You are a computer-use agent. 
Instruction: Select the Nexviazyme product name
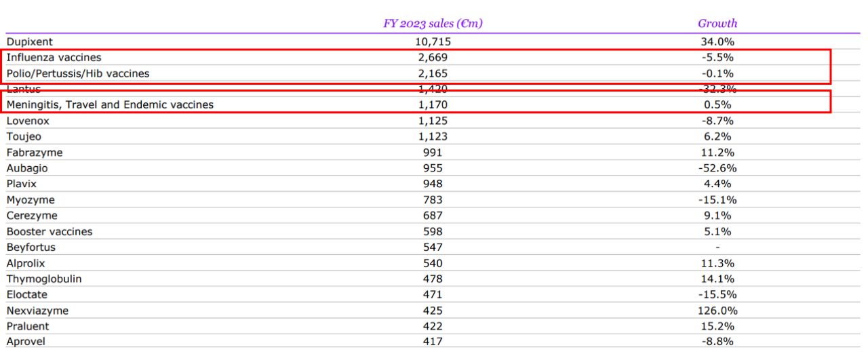point(37,311)
